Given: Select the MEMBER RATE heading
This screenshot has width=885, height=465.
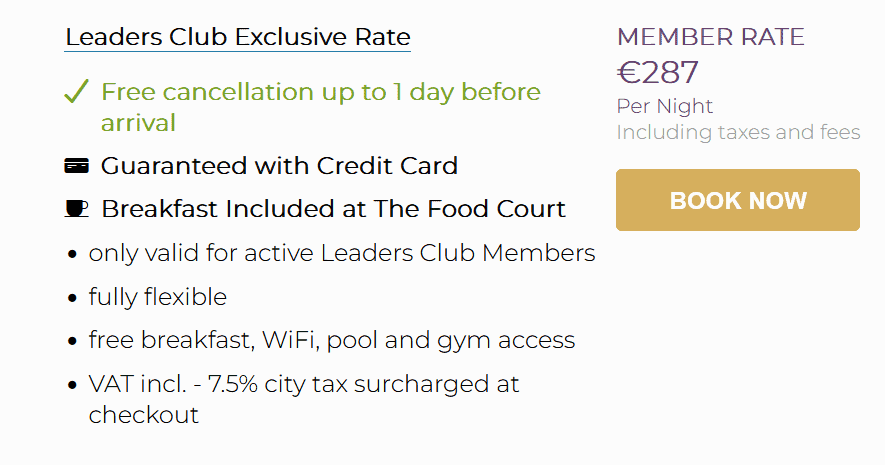Looking at the screenshot, I should tap(710, 38).
